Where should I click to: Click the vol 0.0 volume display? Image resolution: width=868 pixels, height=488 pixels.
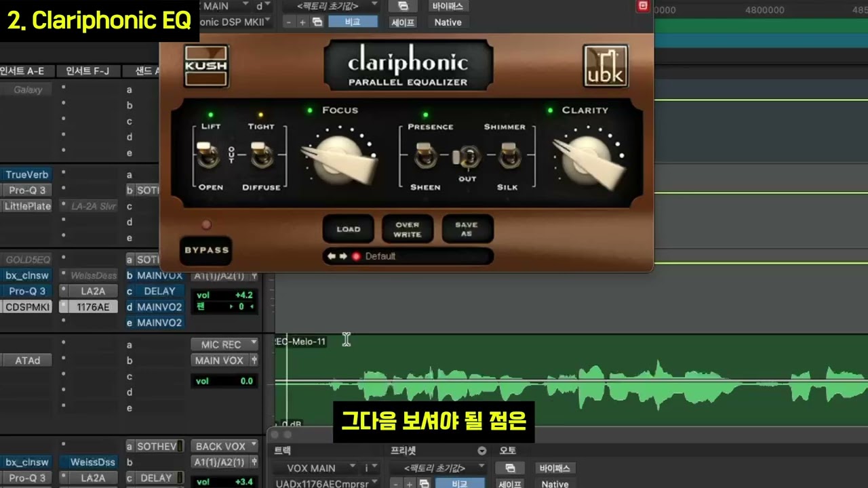click(224, 381)
